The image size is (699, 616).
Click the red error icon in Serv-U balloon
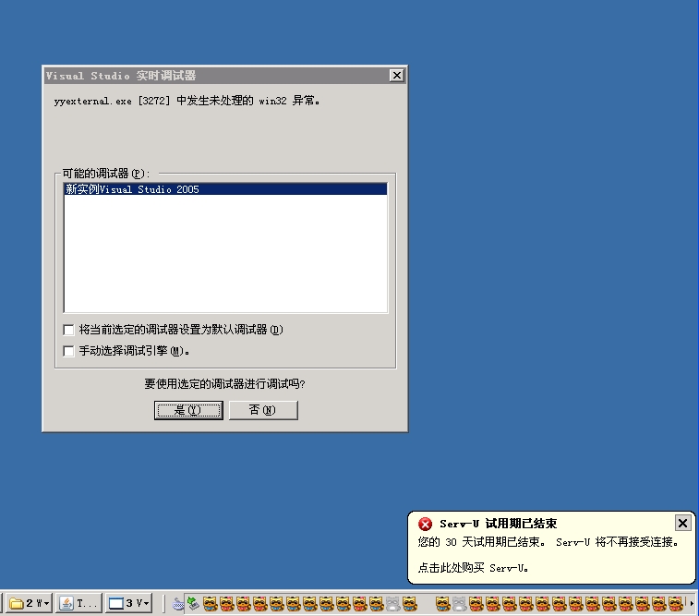click(426, 524)
